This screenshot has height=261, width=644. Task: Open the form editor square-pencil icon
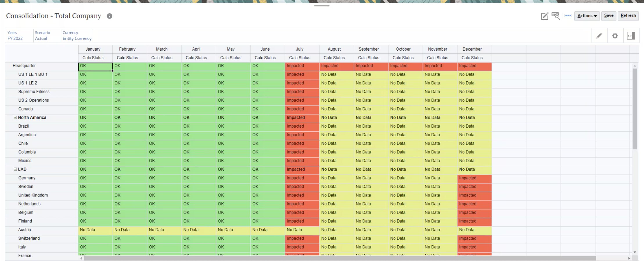[544, 16]
